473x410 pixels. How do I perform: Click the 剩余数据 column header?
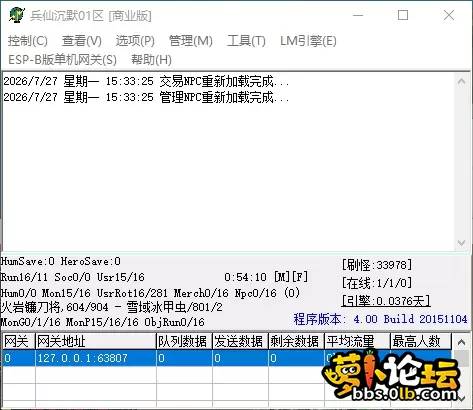point(296,341)
